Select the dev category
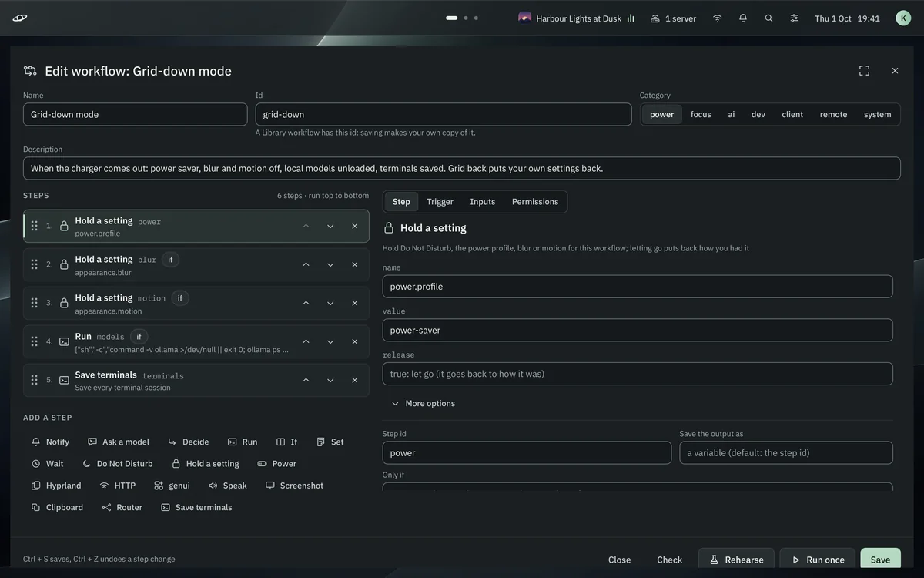 pos(758,114)
